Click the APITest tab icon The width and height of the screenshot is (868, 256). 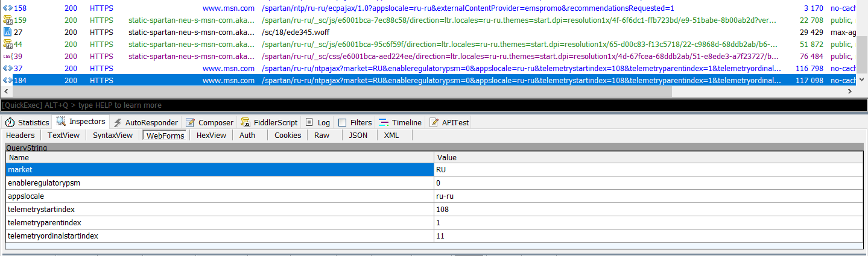(434, 122)
